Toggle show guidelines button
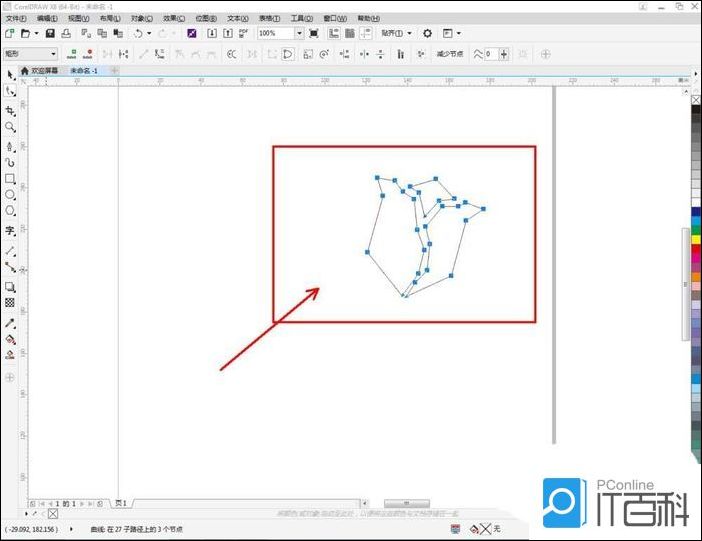The width and height of the screenshot is (702, 541). 366,33
